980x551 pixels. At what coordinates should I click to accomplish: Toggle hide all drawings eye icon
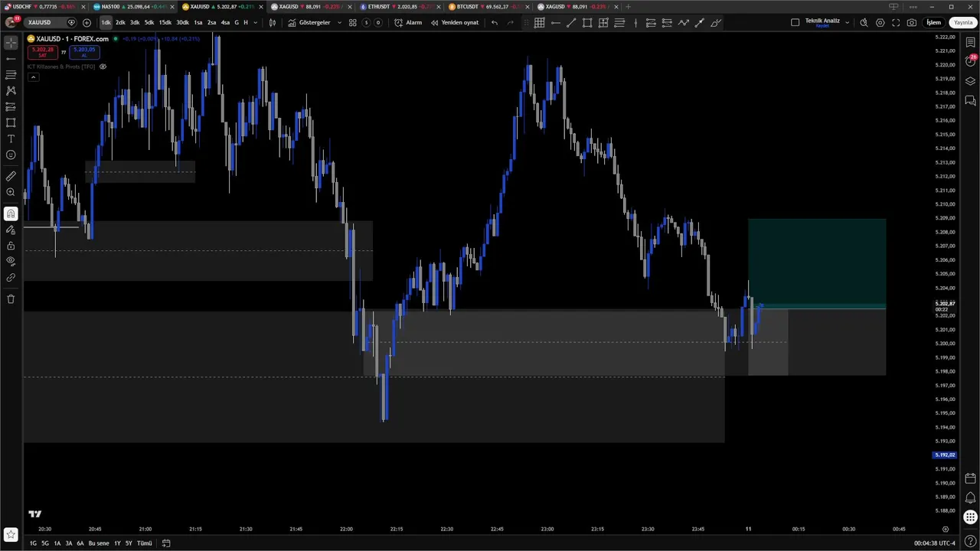point(11,261)
